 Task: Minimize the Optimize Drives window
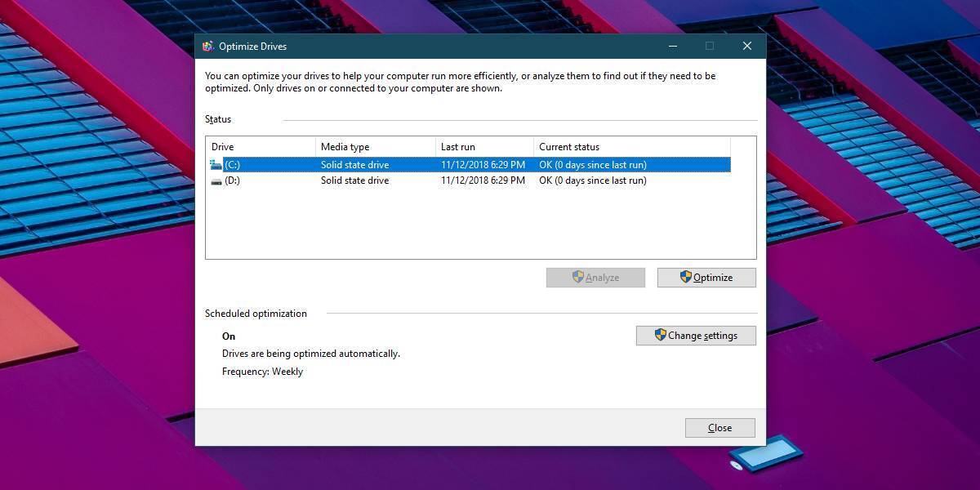(x=671, y=47)
